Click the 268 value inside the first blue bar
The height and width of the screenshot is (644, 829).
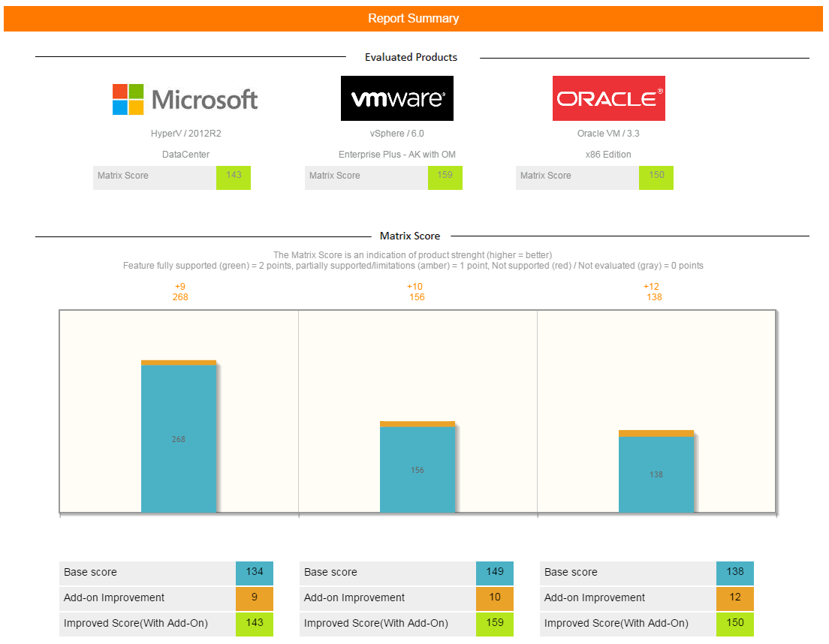click(x=179, y=440)
